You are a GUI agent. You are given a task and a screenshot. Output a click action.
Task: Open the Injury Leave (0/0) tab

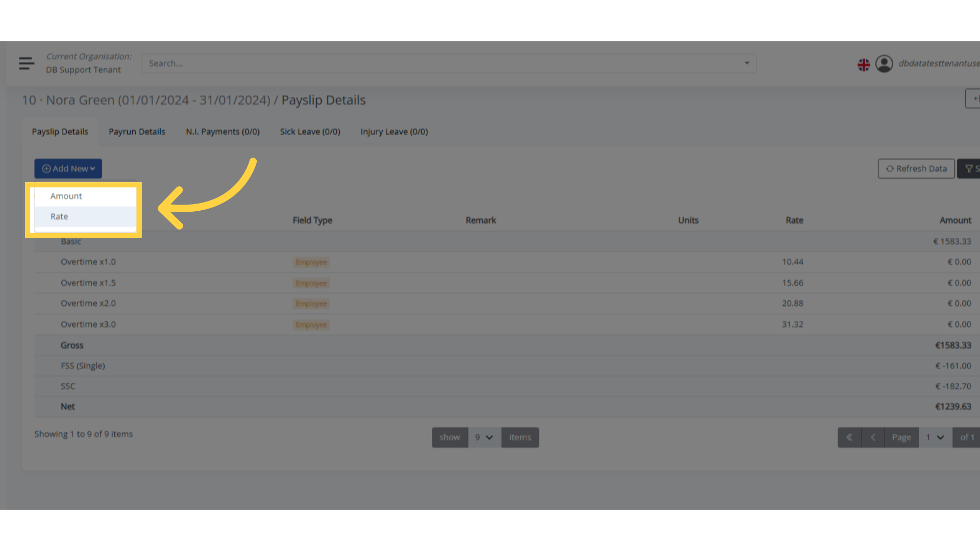[394, 131]
